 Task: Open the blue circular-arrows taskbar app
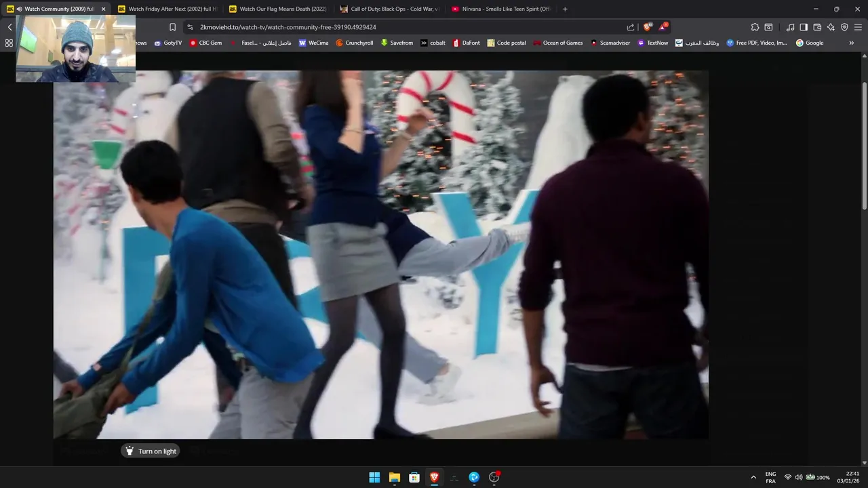(x=474, y=477)
